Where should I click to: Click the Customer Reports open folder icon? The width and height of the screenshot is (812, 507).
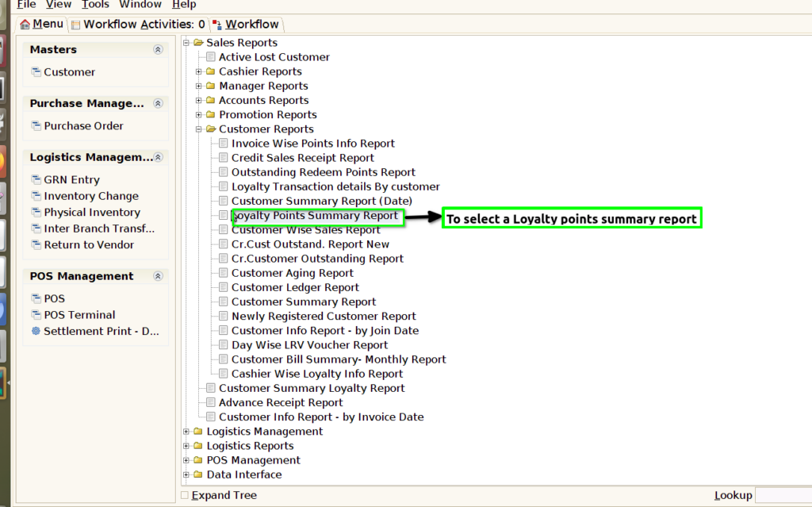coord(211,129)
